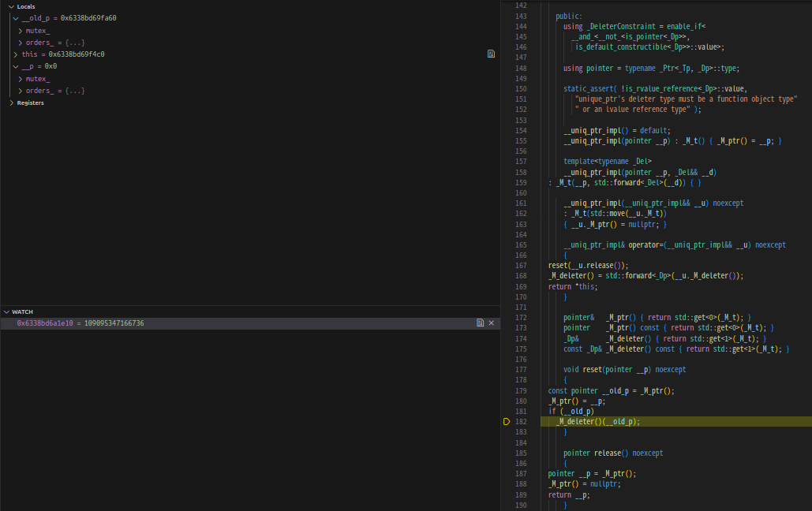Viewport: 812px width, 511px height.
Task: Expand mutex_ under __old_p
Action: click(21, 31)
